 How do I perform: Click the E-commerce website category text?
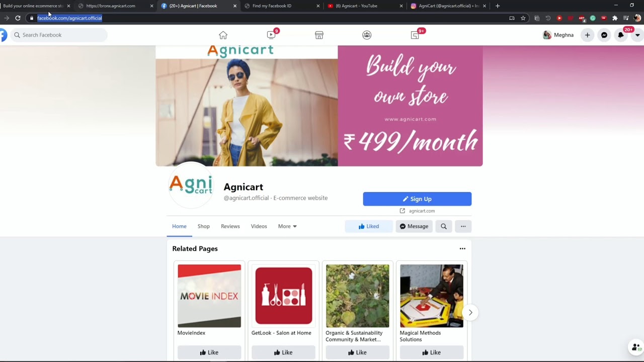point(300,198)
